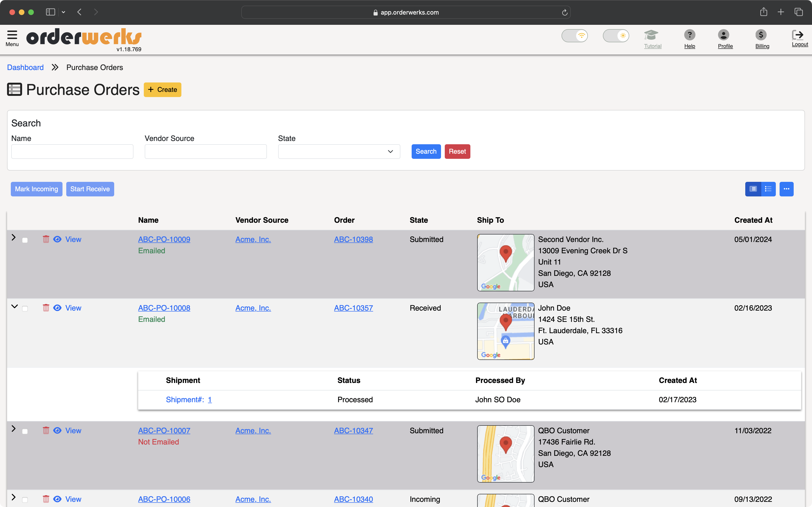Viewport: 812px width, 507px height.
Task: Click the eye icon for ABC-PO-10006
Action: point(57,499)
